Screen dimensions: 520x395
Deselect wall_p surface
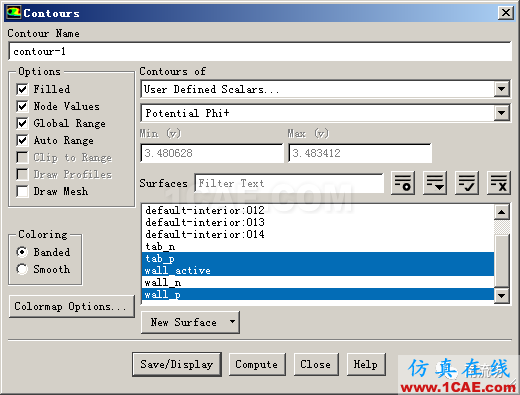tap(318, 294)
